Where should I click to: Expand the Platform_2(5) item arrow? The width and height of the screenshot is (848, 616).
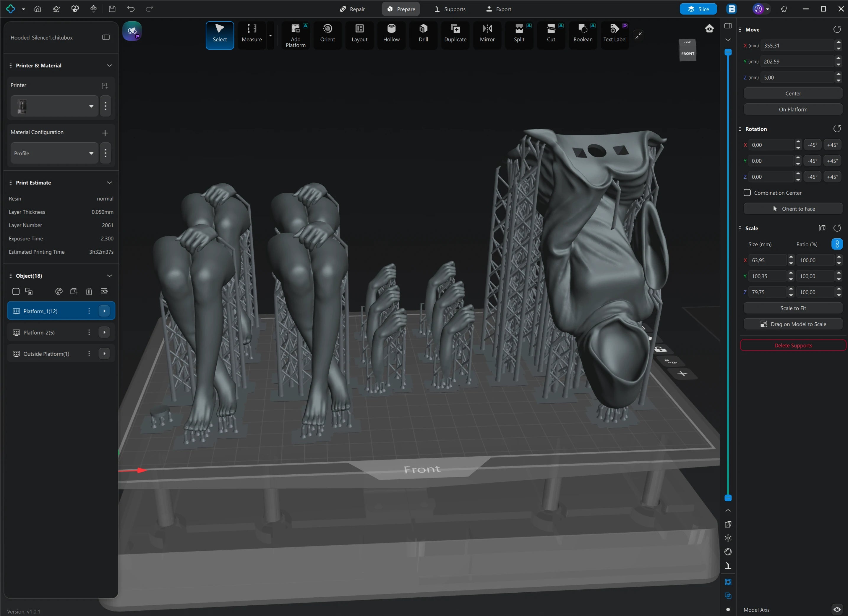coord(104,332)
